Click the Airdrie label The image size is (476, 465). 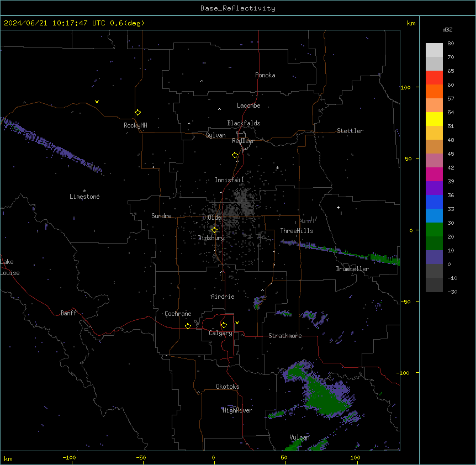pyautogui.click(x=223, y=297)
